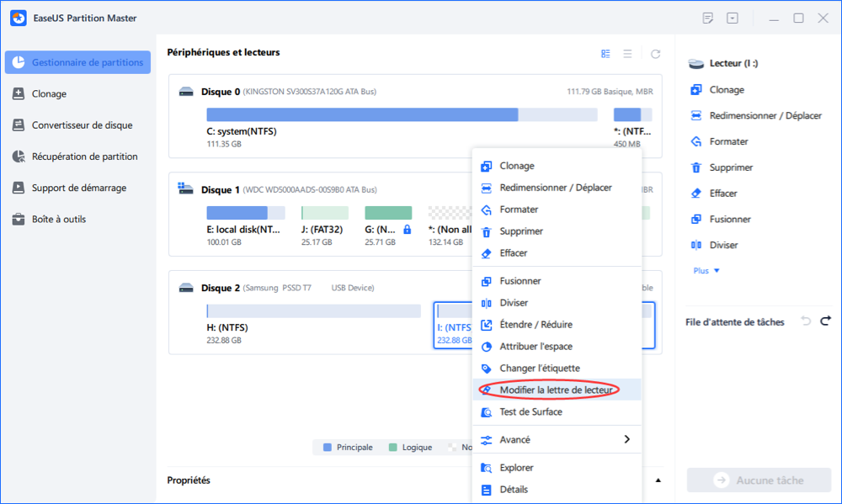Click Formater icon in right panel
This screenshot has width=842, height=504.
tap(695, 141)
